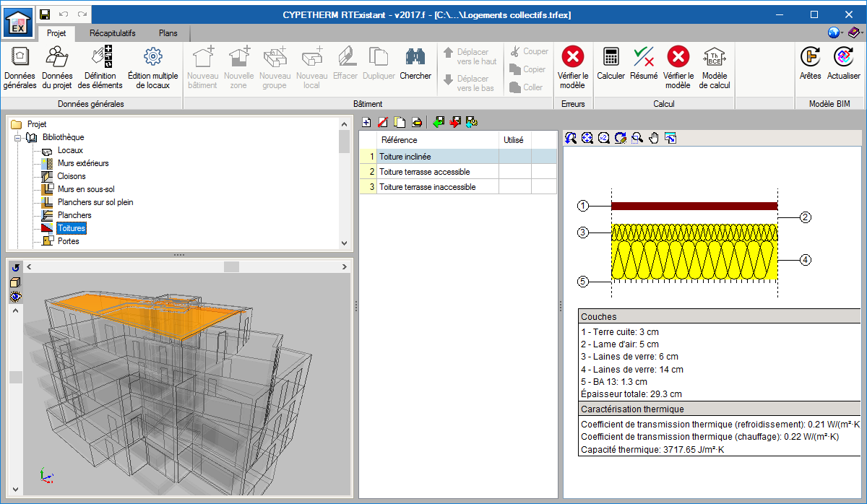The height and width of the screenshot is (504, 867).
Task: Select the Projet root tree node
Action: point(36,124)
